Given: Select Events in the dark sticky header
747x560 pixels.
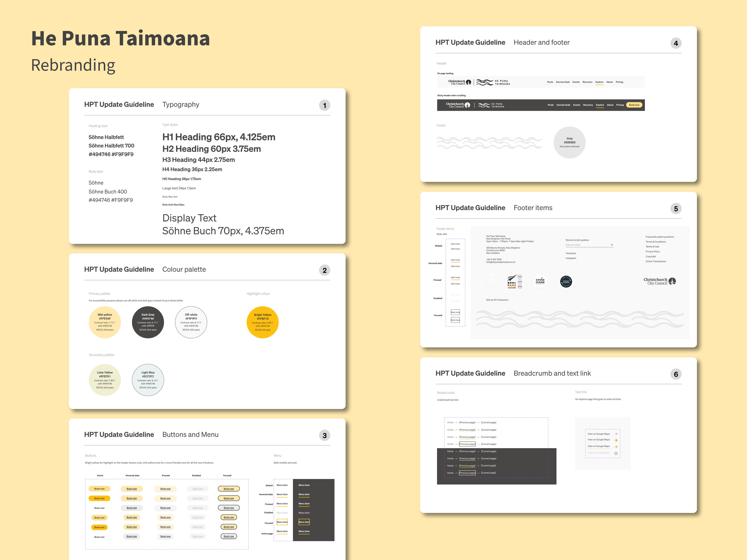Looking at the screenshot, I should [577, 105].
